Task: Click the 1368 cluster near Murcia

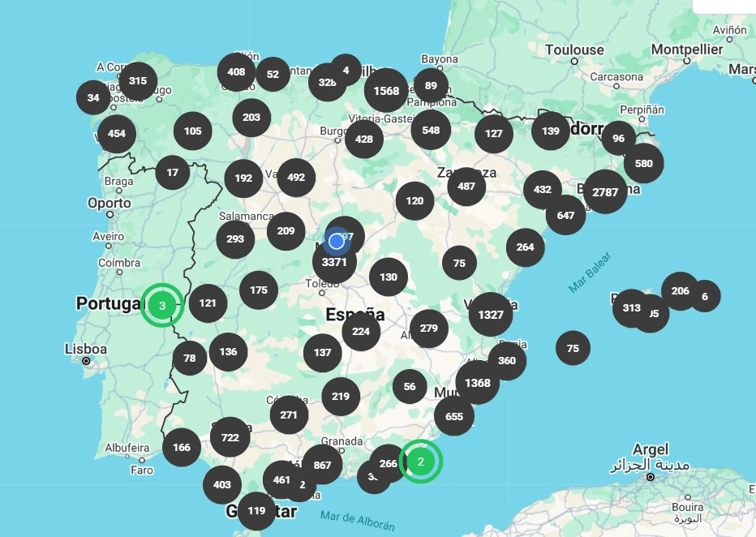Action: (477, 383)
